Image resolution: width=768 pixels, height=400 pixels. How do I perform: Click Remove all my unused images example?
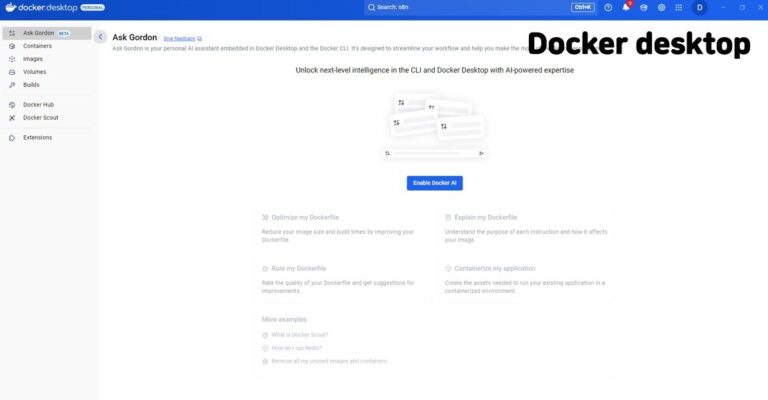point(325,361)
